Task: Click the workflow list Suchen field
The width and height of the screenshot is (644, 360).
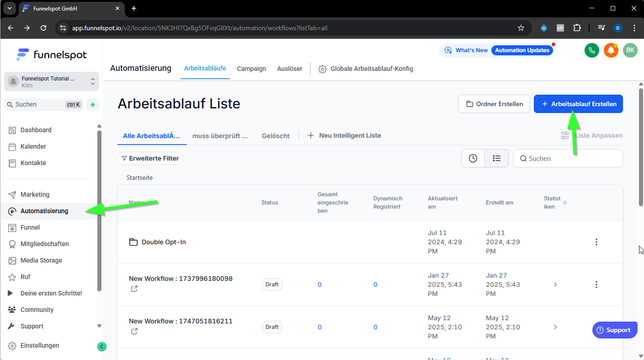Action: pos(568,158)
